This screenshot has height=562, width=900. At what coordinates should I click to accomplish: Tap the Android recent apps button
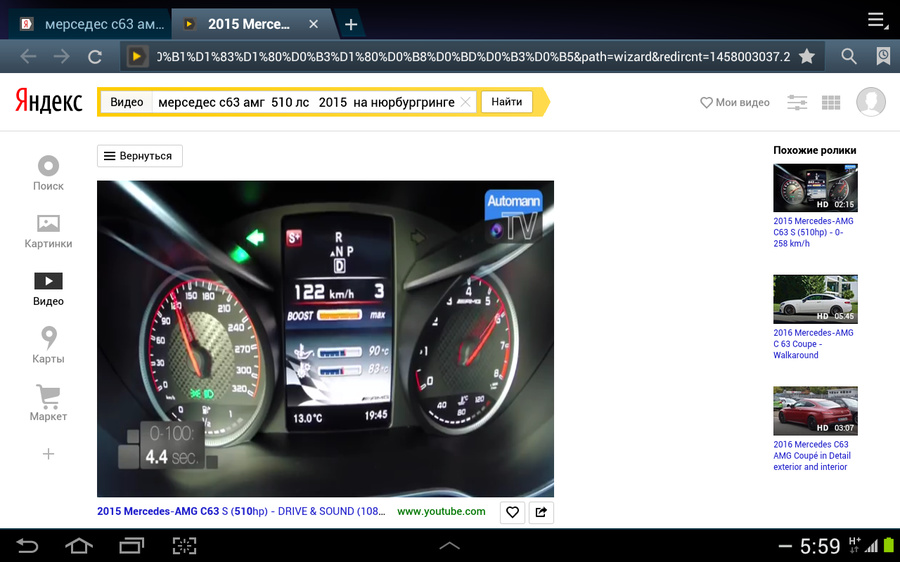point(132,545)
